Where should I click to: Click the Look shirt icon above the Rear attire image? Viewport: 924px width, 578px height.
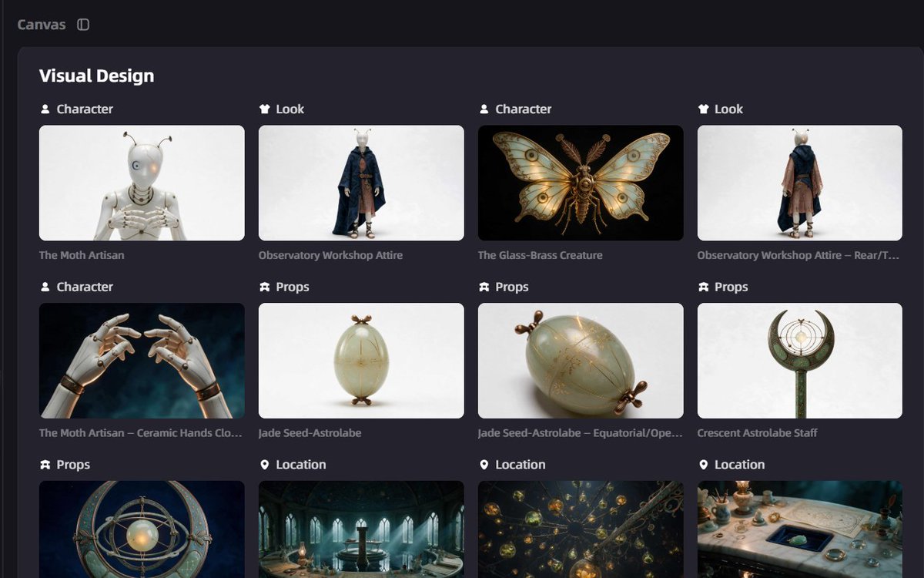703,109
